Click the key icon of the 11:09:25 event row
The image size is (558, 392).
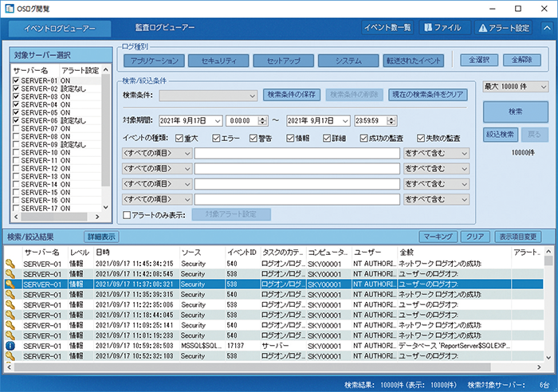pyautogui.click(x=10, y=326)
